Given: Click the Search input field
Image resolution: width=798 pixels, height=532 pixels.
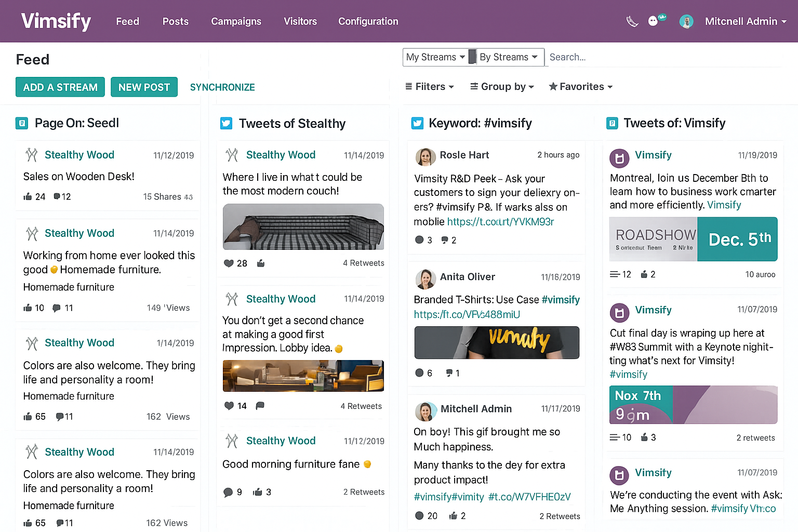Looking at the screenshot, I should (665, 57).
